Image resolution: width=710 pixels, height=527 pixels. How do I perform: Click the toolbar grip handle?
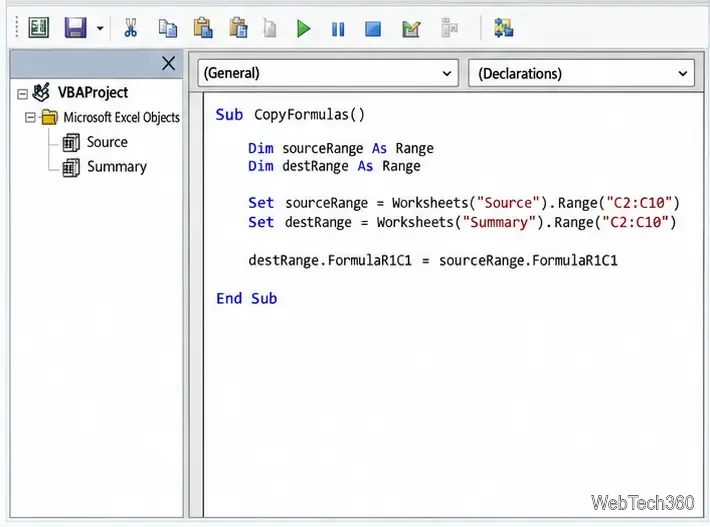coord(17,27)
